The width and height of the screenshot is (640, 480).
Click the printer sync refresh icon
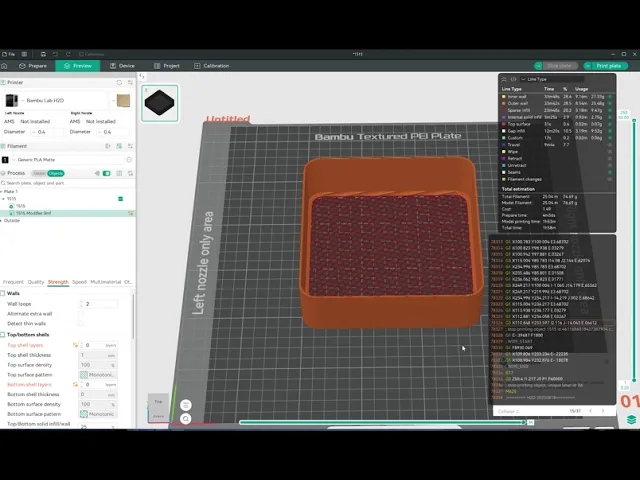pyautogui.click(x=119, y=82)
